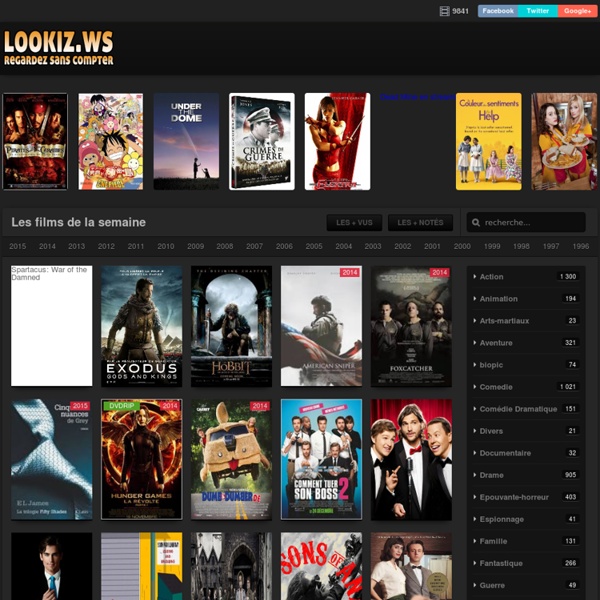Open the Divers genre category
The image size is (600, 600).
click(x=526, y=431)
